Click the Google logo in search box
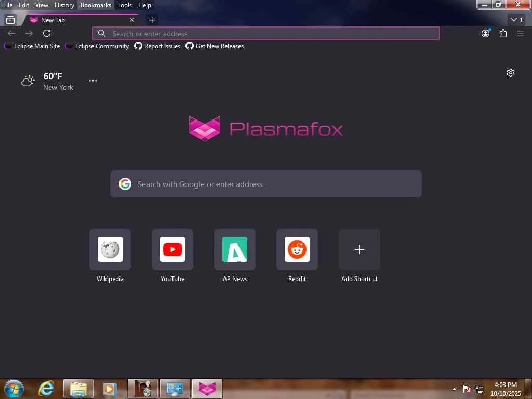The image size is (532, 399). (125, 184)
